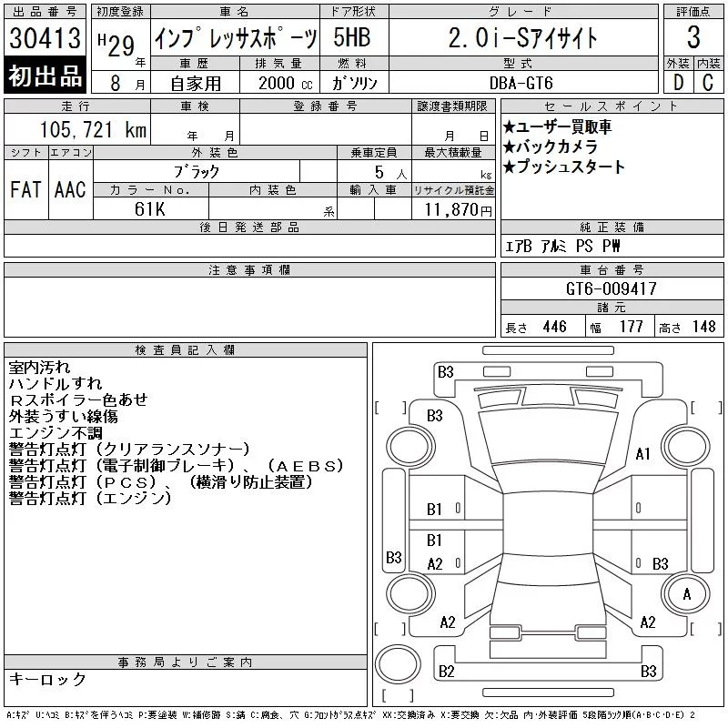Viewport: 728px width, 728px height.
Task: Click the shift type FAT
Action: click(x=25, y=189)
